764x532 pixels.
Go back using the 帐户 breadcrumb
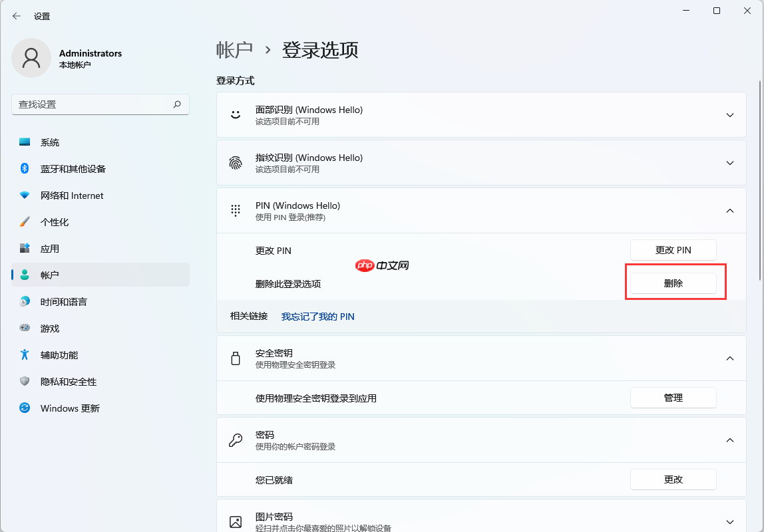point(235,50)
